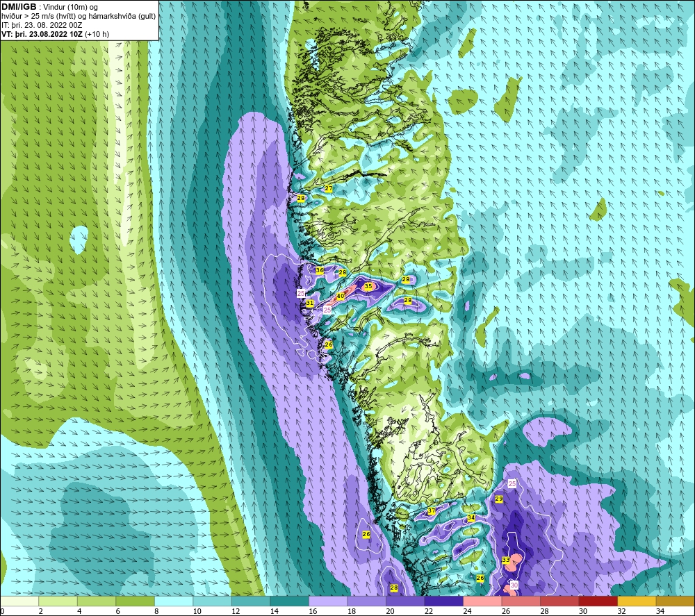Image resolution: width=695 pixels, height=616 pixels.
Task: Click the yellow gust label 35
Action: [368, 287]
